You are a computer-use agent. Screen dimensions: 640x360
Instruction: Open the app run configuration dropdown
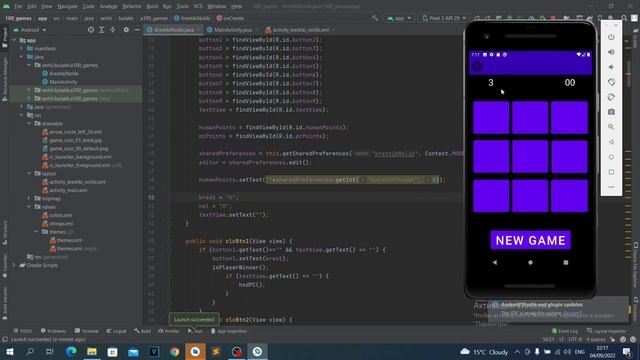[399, 18]
